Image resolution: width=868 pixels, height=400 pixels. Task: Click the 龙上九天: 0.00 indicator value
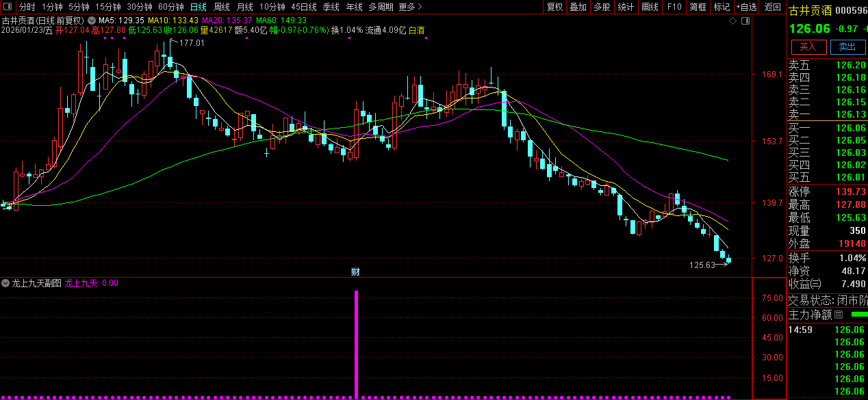coord(91,282)
